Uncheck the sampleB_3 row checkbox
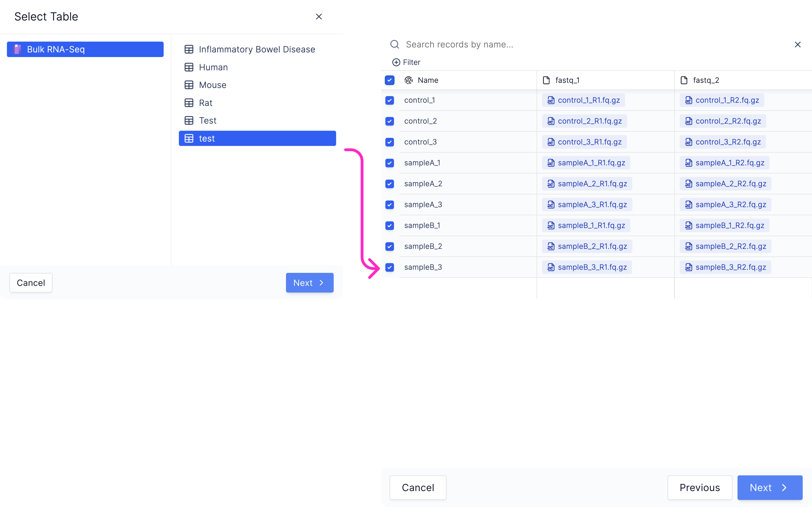Viewport: 812px width, 507px height. click(390, 267)
